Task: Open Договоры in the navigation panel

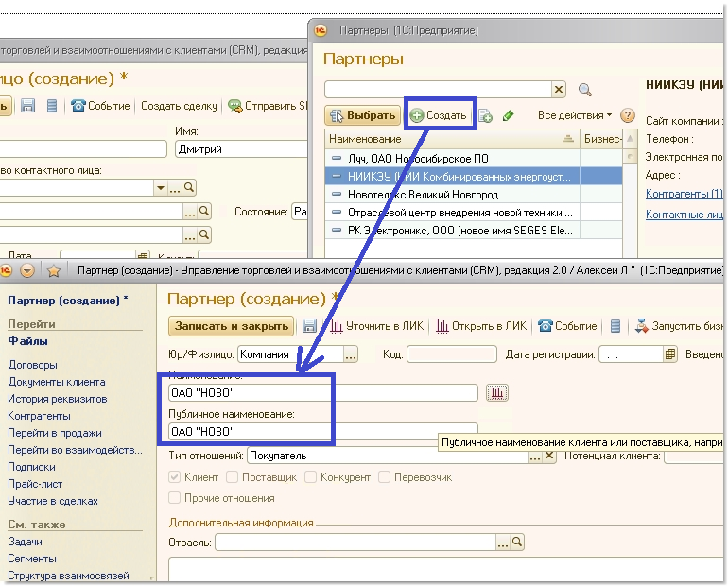Action: (32, 365)
